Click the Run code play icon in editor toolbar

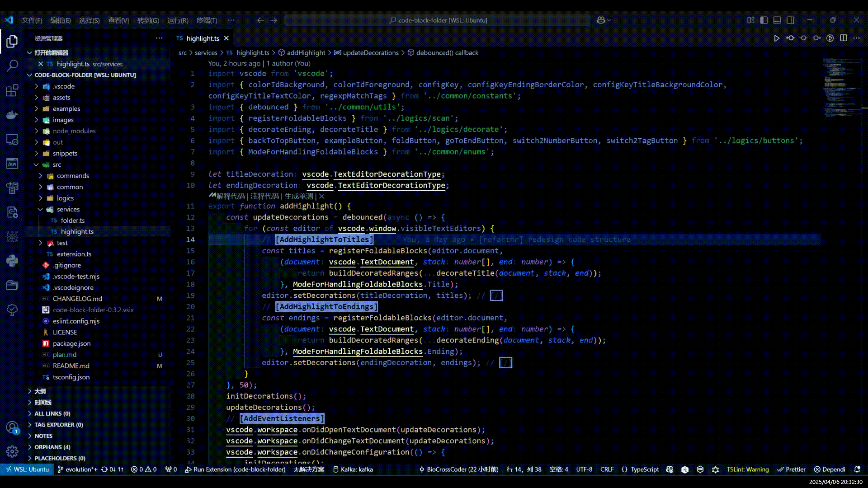(x=777, y=38)
